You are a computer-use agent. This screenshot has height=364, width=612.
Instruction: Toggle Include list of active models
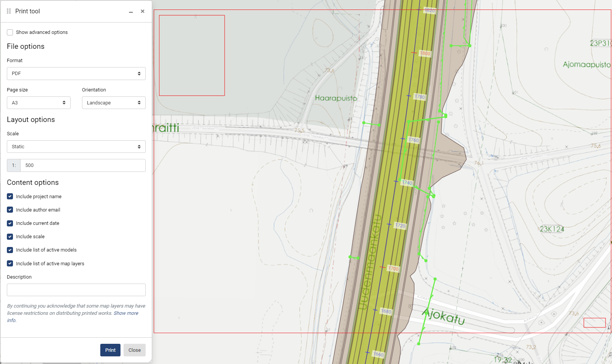pos(10,250)
